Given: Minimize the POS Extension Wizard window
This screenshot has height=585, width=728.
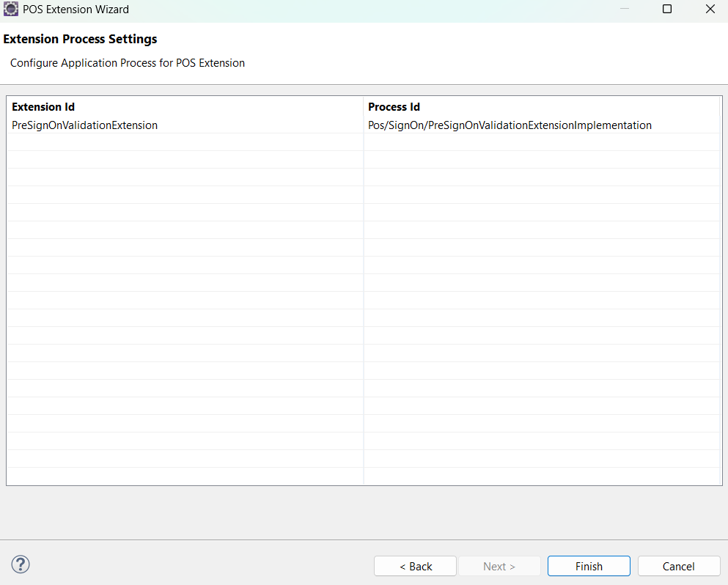Looking at the screenshot, I should (x=624, y=9).
